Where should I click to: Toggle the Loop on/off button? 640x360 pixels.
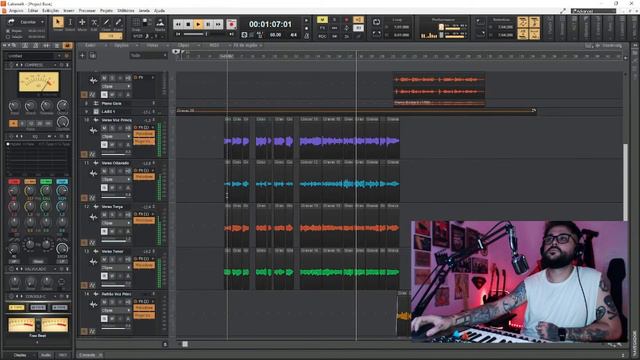click(376, 22)
